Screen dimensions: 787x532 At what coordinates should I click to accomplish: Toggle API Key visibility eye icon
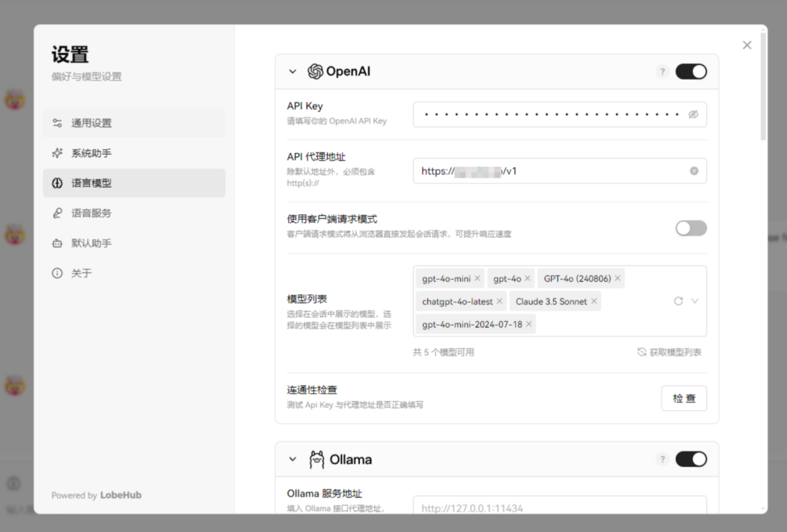pyautogui.click(x=693, y=114)
